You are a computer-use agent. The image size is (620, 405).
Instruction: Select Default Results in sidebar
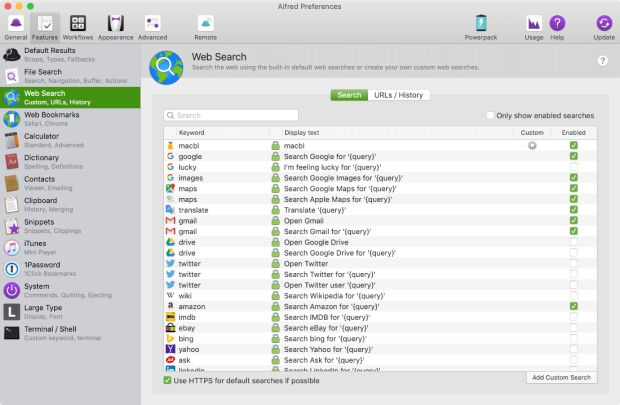point(70,55)
